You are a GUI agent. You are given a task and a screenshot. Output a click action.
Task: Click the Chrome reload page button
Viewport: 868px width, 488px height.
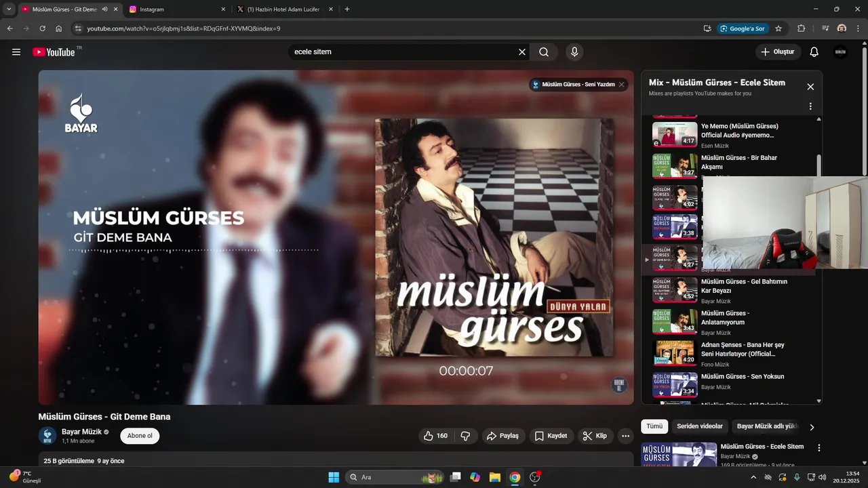(42, 28)
